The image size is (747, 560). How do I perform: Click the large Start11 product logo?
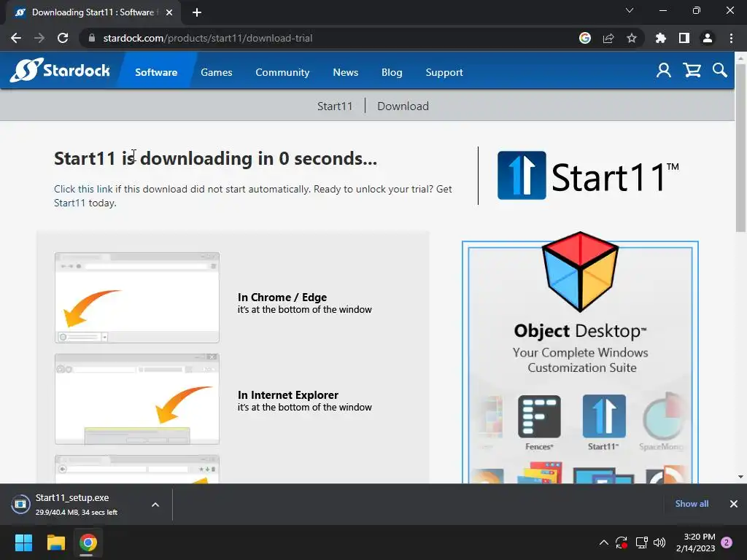click(588, 175)
